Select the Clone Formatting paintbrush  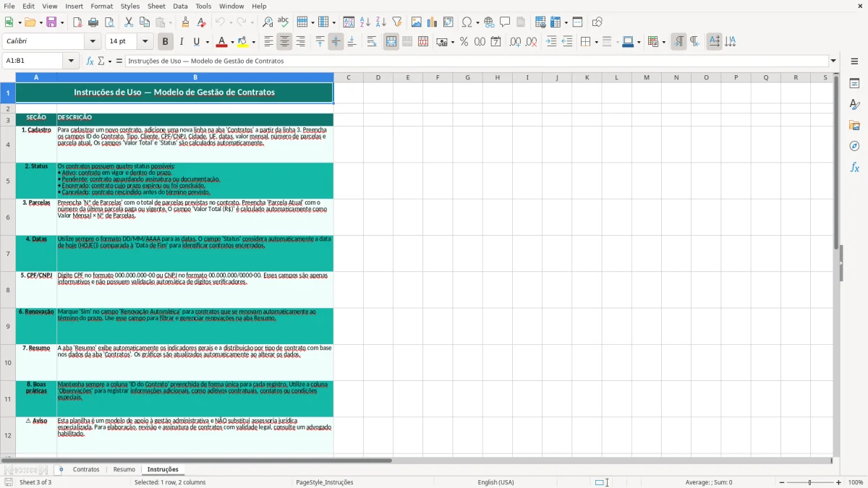click(x=185, y=22)
